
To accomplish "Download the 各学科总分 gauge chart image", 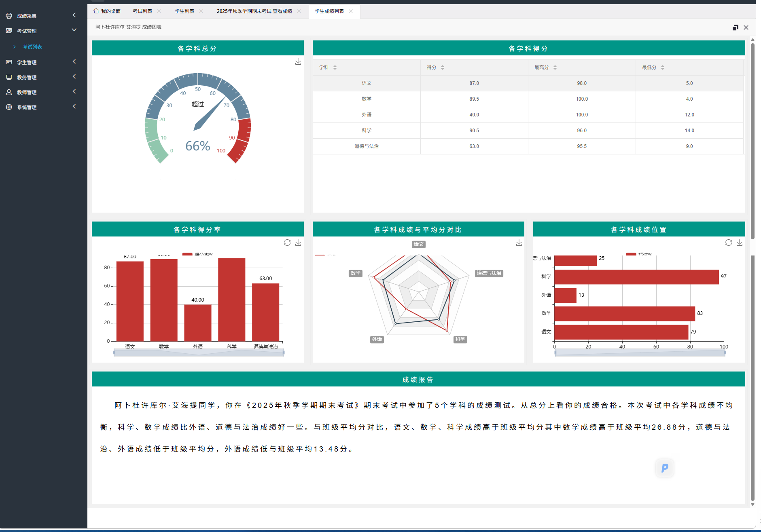I will coord(298,61).
